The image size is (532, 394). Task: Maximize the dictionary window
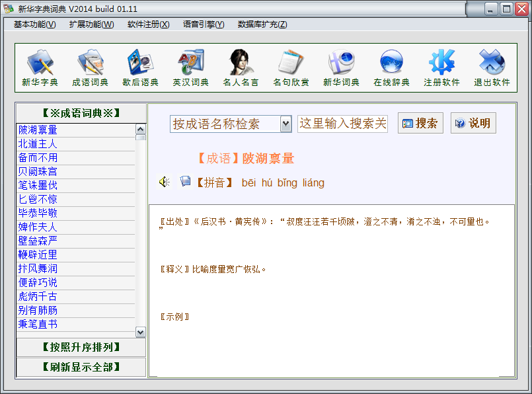(506, 9)
